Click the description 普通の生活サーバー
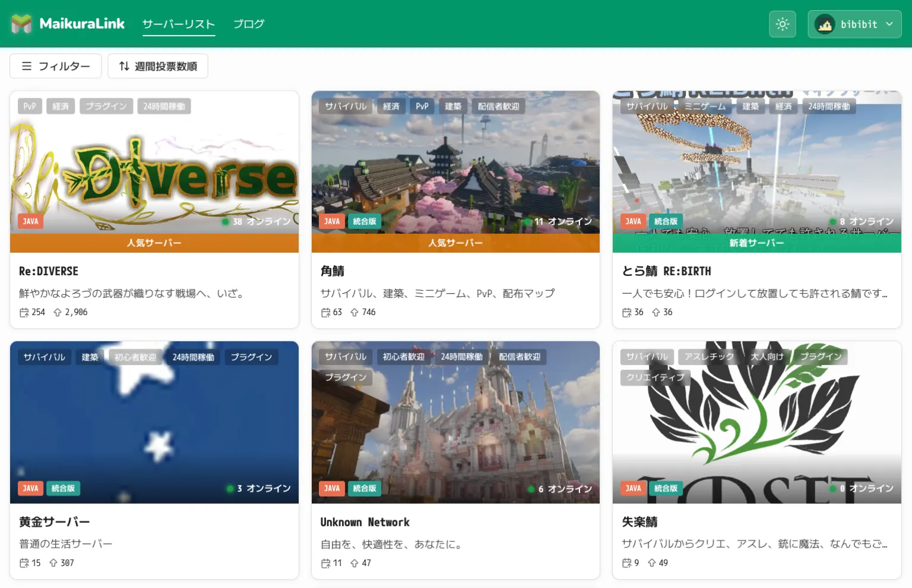This screenshot has height=588, width=912. (x=65, y=544)
